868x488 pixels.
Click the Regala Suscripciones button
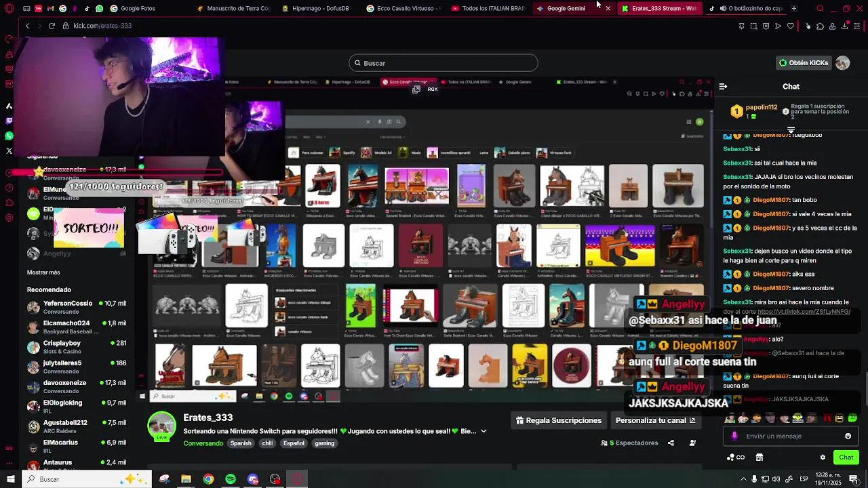click(559, 420)
